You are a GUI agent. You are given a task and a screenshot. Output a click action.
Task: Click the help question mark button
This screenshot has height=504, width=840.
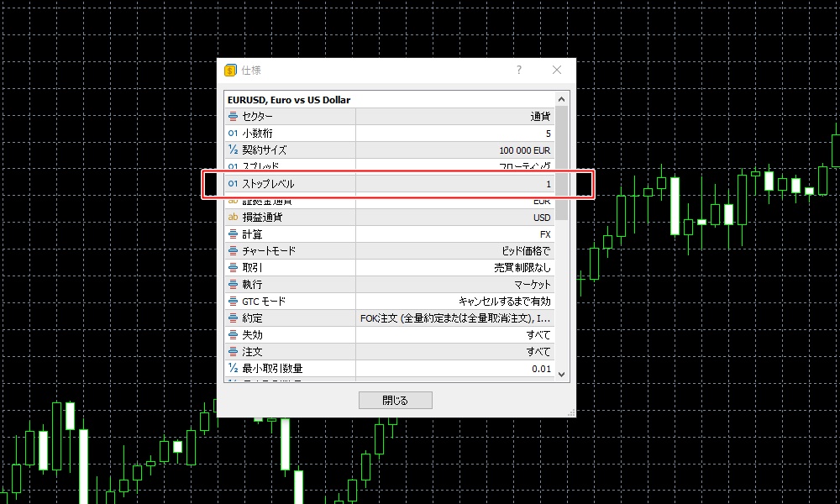point(519,71)
